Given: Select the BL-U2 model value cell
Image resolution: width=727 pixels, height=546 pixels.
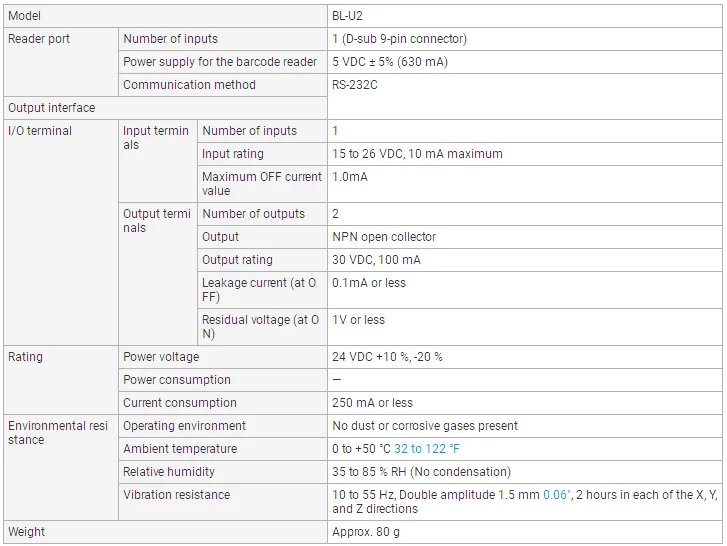Looking at the screenshot, I should tap(524, 16).
